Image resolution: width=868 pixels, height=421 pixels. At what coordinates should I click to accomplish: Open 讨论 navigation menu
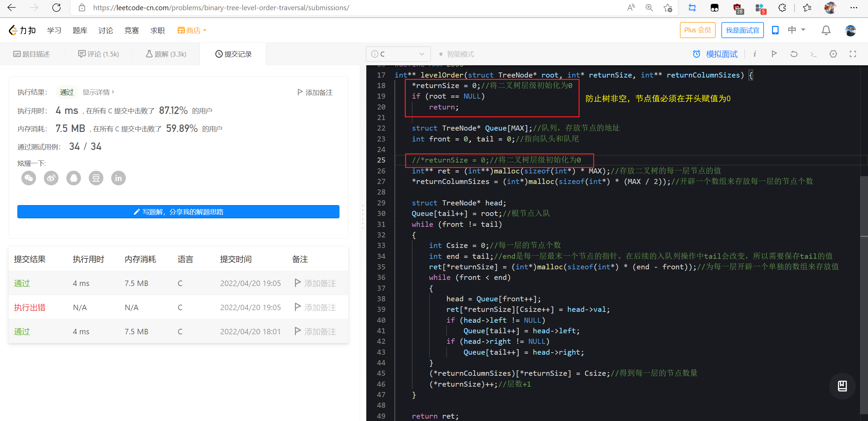106,30
